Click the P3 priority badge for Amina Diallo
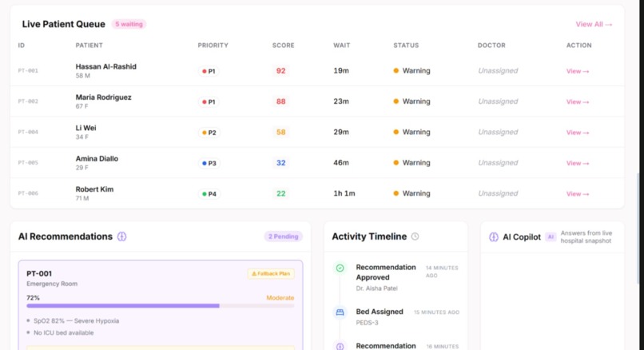This screenshot has width=644, height=350. point(209,163)
